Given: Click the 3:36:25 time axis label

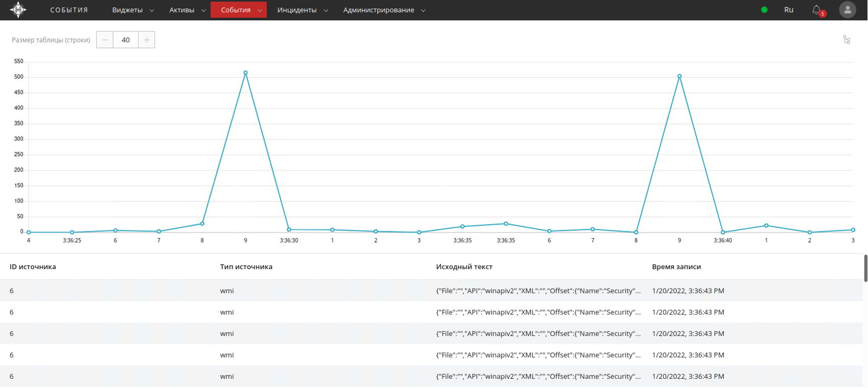Looking at the screenshot, I should click(72, 241).
